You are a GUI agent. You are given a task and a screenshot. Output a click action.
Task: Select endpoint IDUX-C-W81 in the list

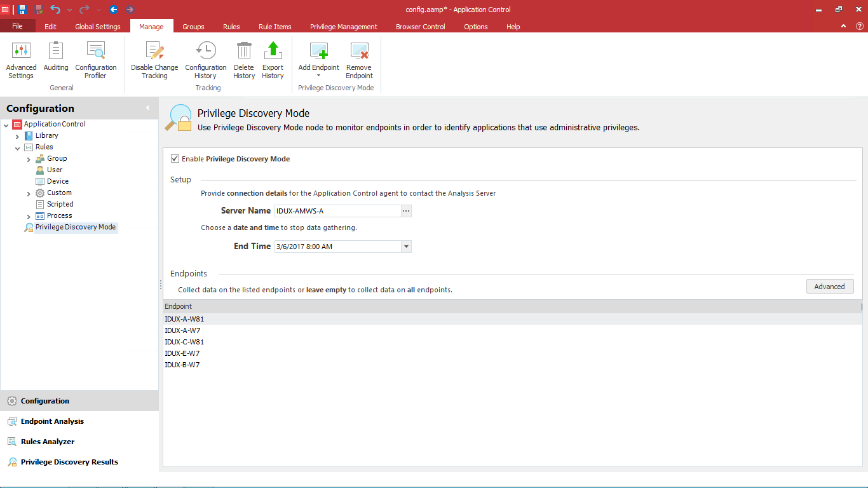[x=184, y=342]
